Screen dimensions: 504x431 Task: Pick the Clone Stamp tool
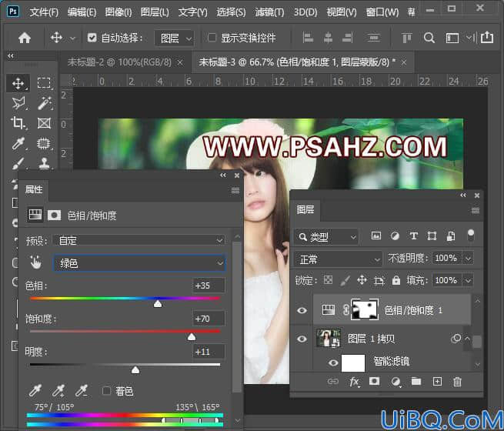44,163
